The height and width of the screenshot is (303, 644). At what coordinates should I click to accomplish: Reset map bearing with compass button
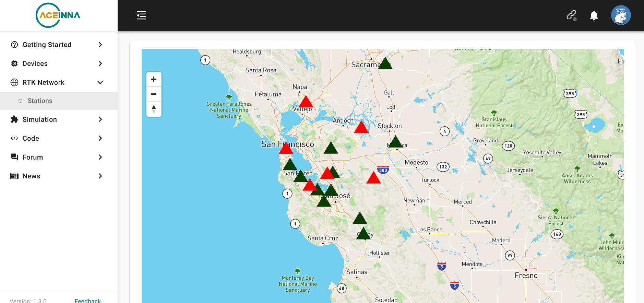154,109
